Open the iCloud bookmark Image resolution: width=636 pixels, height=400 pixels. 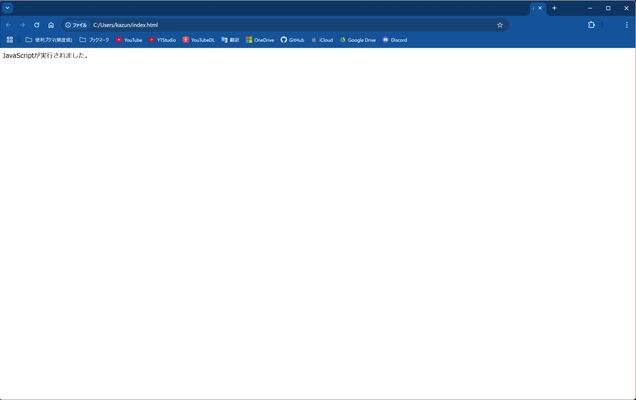point(322,40)
